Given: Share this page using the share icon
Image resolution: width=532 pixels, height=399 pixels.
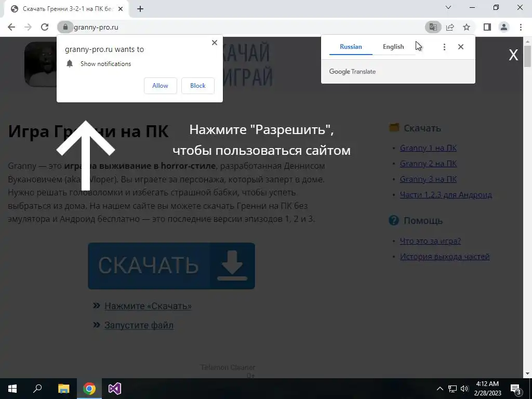Looking at the screenshot, I should (x=450, y=27).
